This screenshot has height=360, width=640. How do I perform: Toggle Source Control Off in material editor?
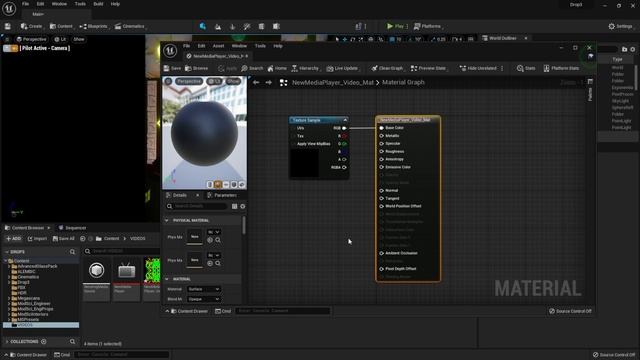(570, 311)
